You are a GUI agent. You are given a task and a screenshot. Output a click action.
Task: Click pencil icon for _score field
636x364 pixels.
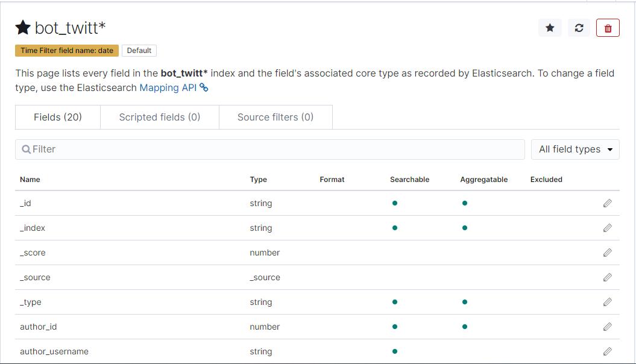click(607, 253)
